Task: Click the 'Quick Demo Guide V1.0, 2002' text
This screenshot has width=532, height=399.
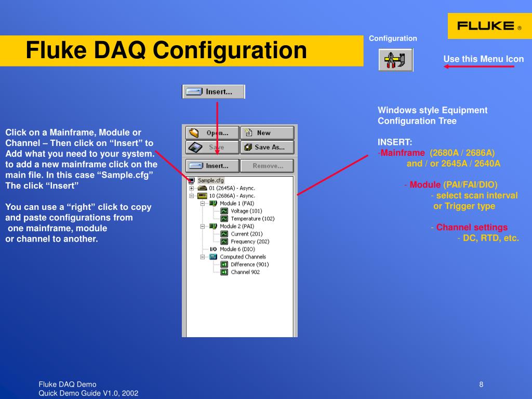Action: click(88, 393)
